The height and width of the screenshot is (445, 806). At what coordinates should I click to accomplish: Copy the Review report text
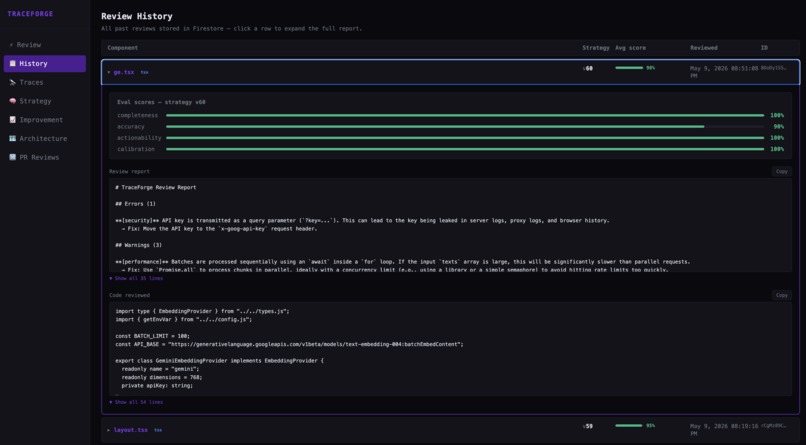(781, 172)
